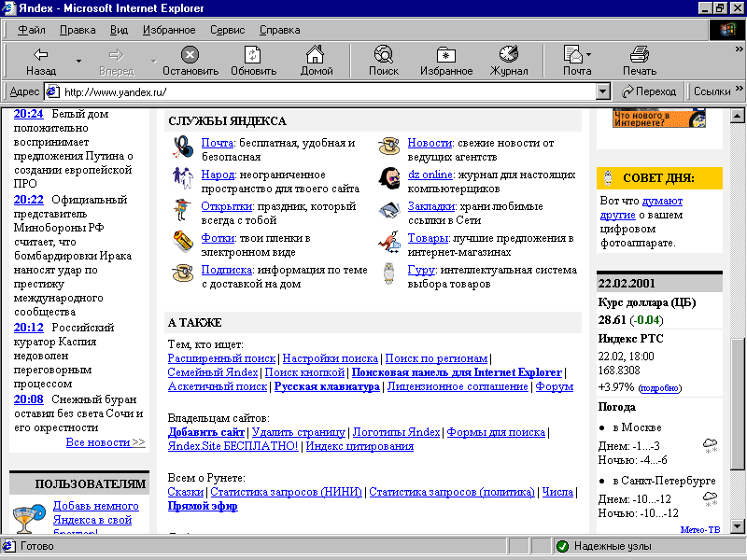Screen dimensions: 747x560
Task: Open the Вперед history dropdown arrow
Action: [153, 61]
